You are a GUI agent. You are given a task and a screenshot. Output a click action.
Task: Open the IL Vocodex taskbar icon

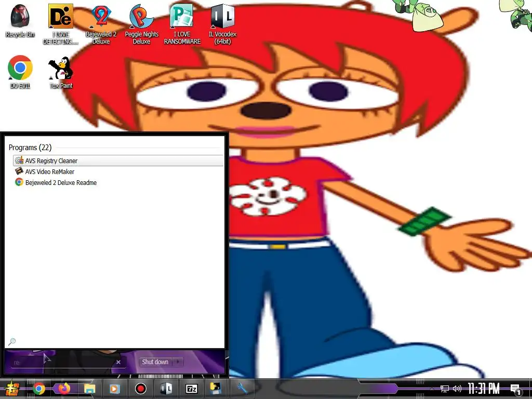click(166, 389)
